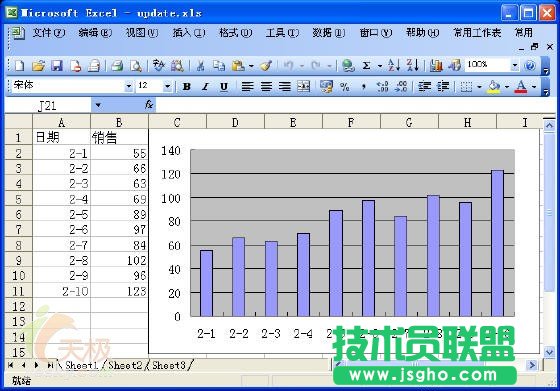Open the 100% zoom dropdown

click(515, 65)
